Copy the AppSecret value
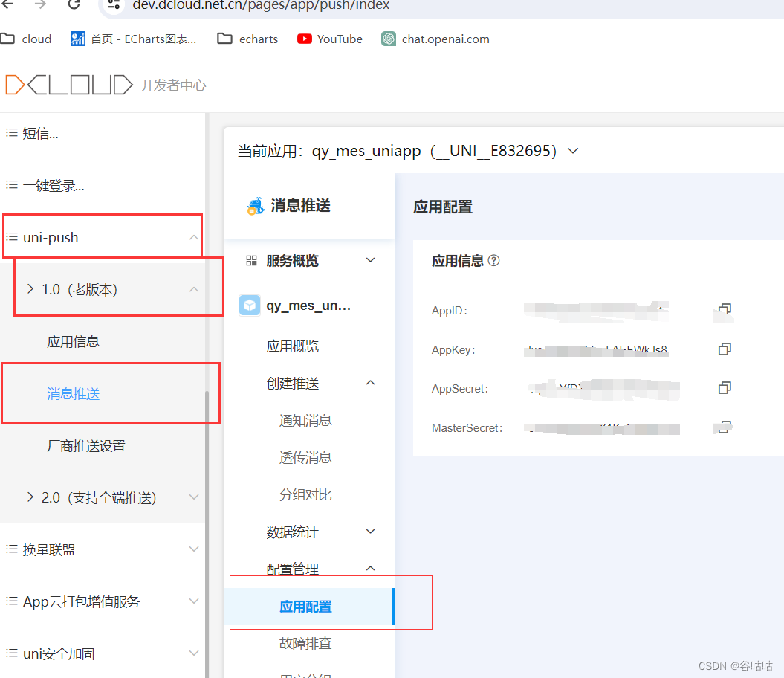This screenshot has width=784, height=678. [725, 388]
